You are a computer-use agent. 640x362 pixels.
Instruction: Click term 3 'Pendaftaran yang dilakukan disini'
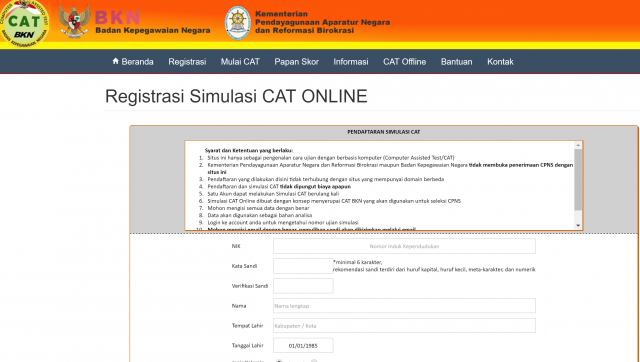[326, 180]
